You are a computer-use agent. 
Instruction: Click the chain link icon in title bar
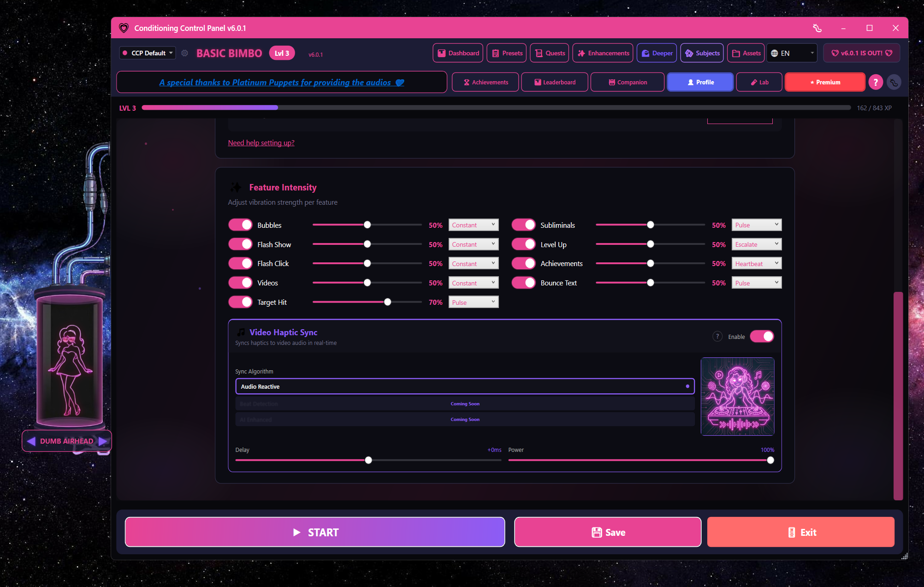[817, 28]
